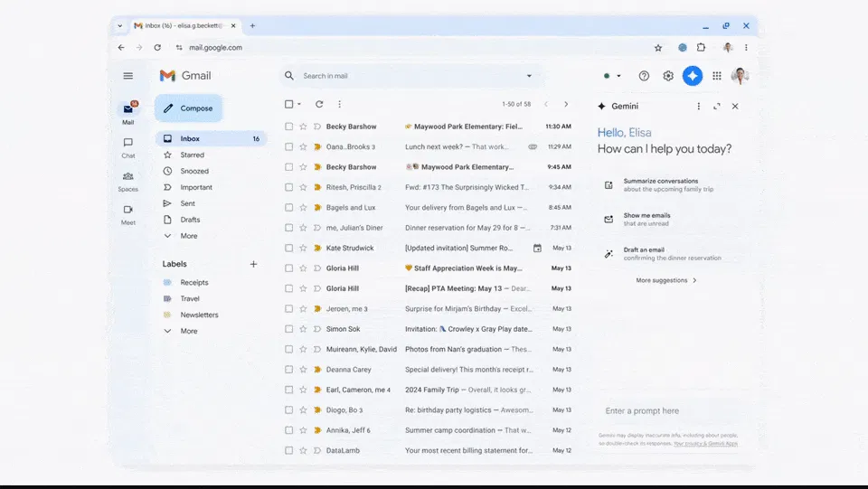Select the Simon Sok email checkbox
Screen dimensions: 868x489
pos(289,329)
